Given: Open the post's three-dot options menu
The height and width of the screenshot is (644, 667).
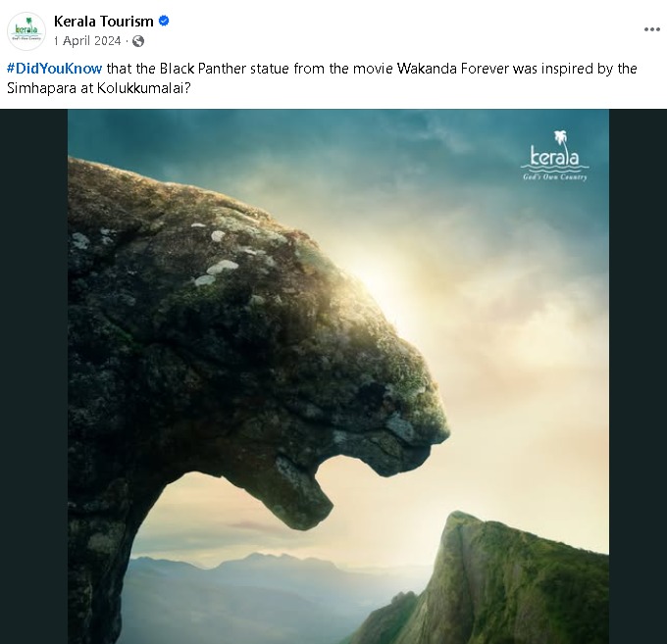Looking at the screenshot, I should 652,29.
